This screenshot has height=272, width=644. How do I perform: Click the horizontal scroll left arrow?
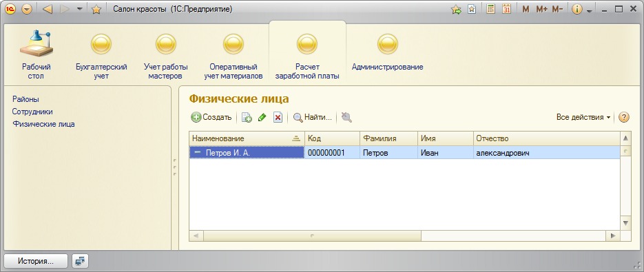pyautogui.click(x=196, y=236)
